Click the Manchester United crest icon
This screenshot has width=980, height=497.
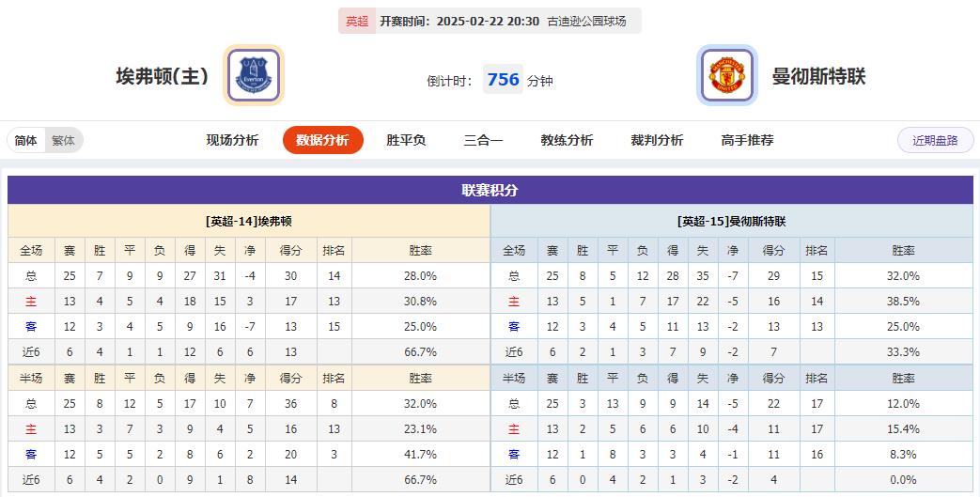pos(726,75)
